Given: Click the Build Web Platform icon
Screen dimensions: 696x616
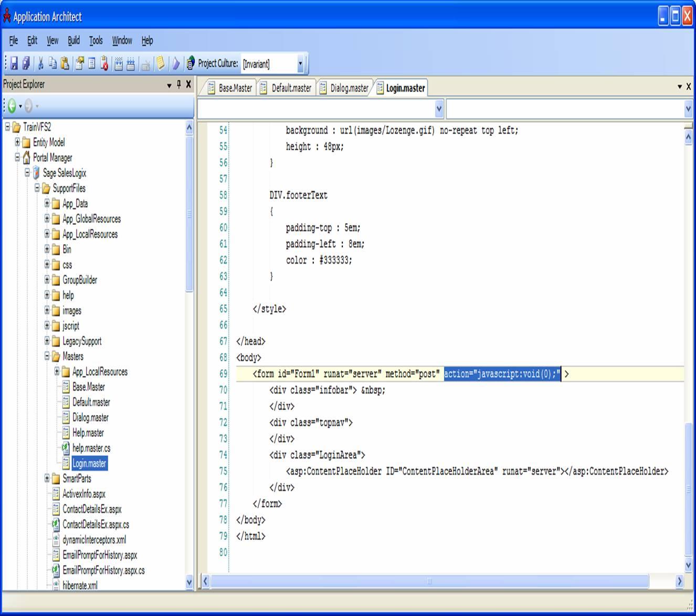Looking at the screenshot, I should click(x=119, y=64).
